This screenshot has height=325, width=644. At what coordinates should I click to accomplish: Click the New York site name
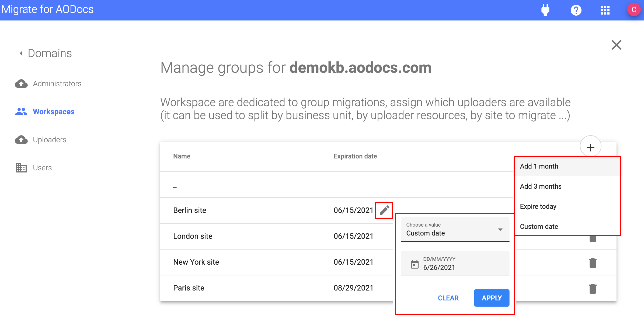tap(196, 262)
